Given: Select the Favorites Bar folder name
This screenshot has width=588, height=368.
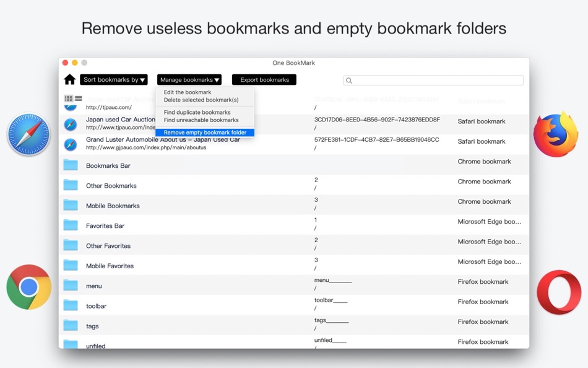Looking at the screenshot, I should [105, 226].
